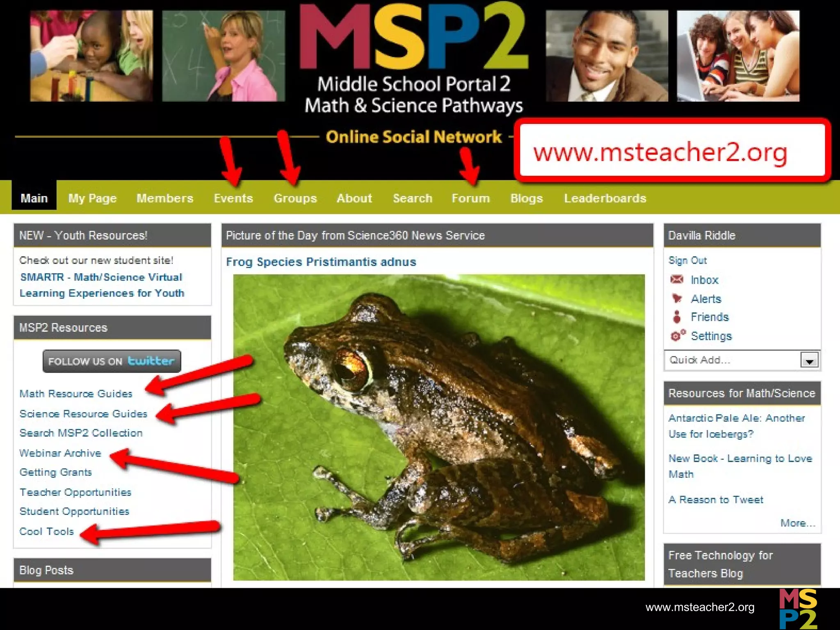Screen dimensions: 840x630
Task: Open Math Resource Guides link
Action: click(x=76, y=394)
